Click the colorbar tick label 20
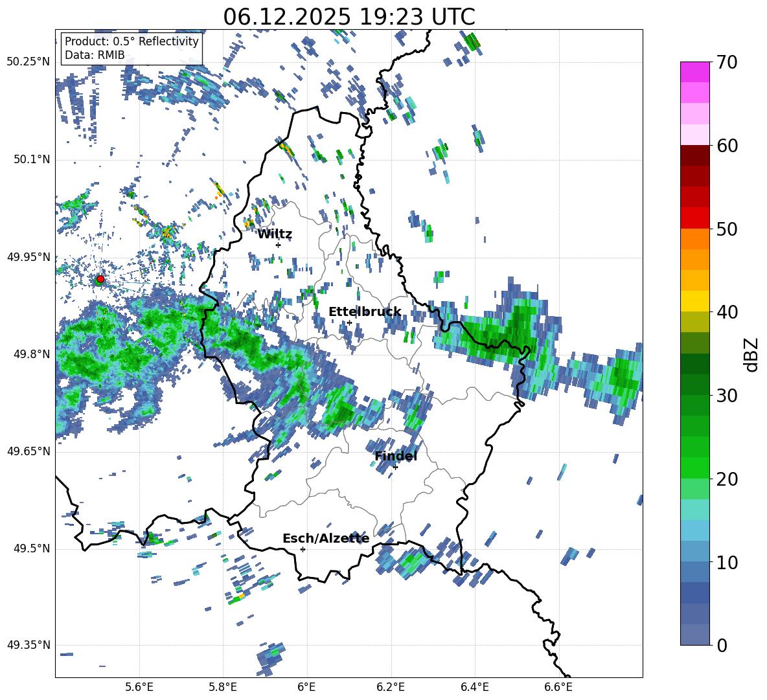 727,479
